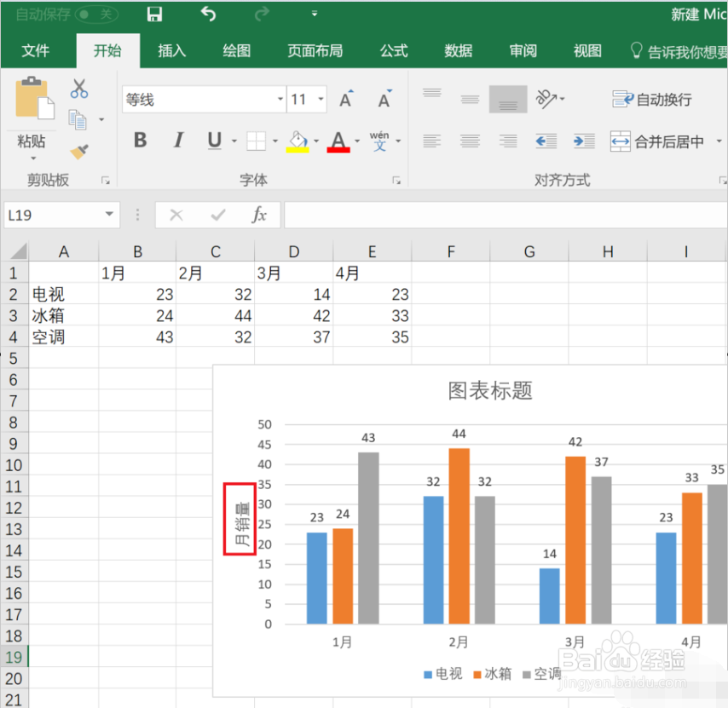
Task: Open the 页面布局 tab
Action: pyautogui.click(x=315, y=50)
